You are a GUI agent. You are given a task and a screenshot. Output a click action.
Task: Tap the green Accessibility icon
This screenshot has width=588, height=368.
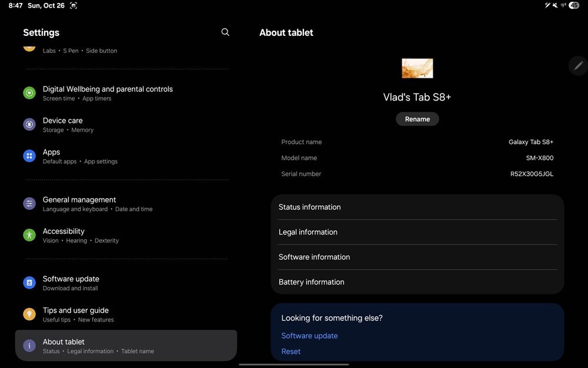click(29, 235)
